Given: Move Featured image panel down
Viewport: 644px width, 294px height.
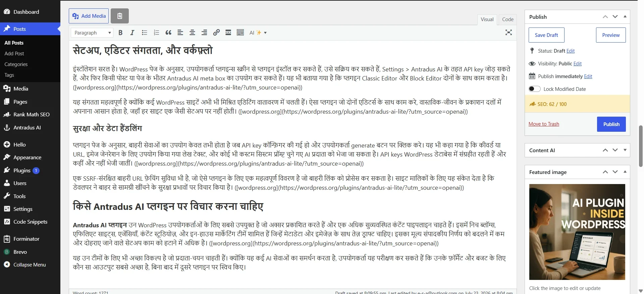Looking at the screenshot, I should tap(615, 172).
